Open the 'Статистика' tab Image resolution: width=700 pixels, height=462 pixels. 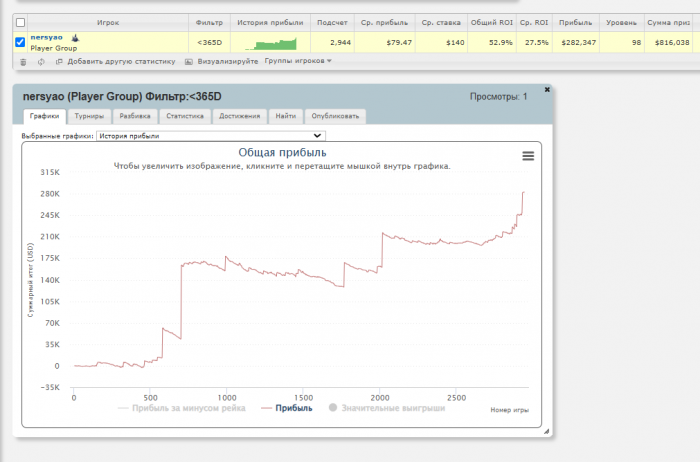click(185, 116)
